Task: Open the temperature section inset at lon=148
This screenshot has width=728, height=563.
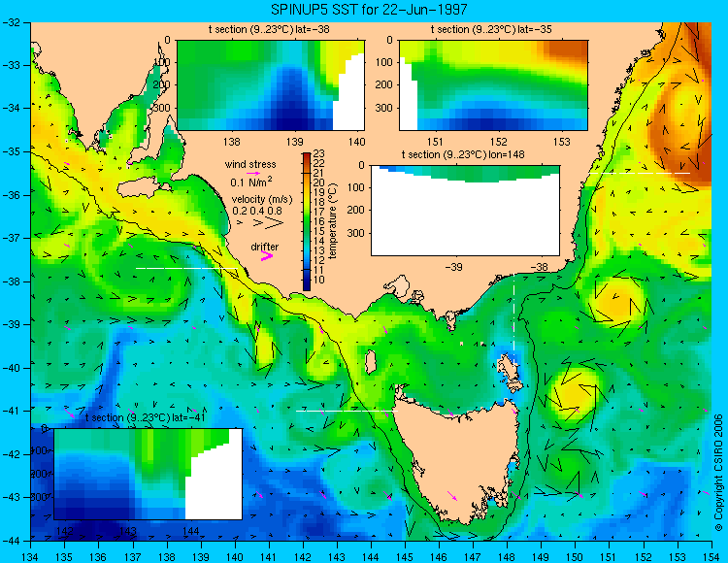Action: click(x=466, y=211)
